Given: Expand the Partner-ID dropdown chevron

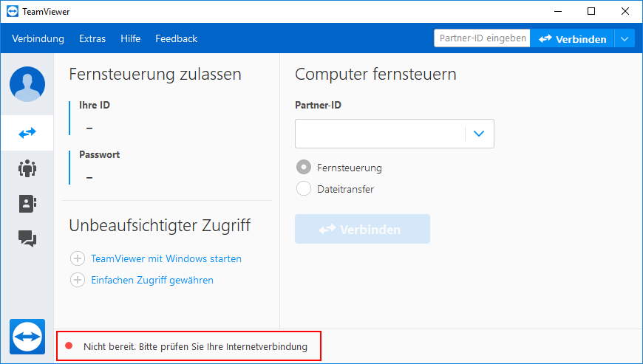Looking at the screenshot, I should click(479, 134).
